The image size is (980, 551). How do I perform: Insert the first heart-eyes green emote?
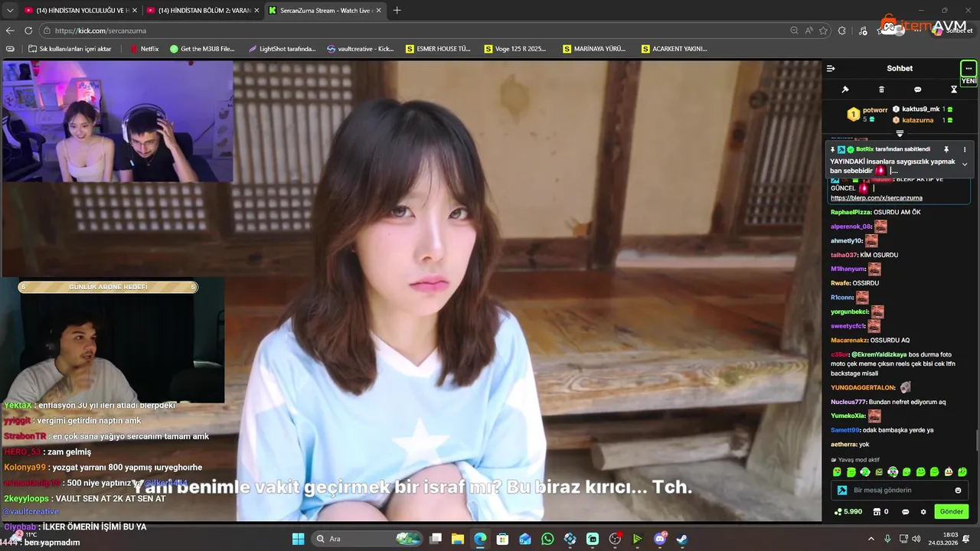[x=837, y=471]
